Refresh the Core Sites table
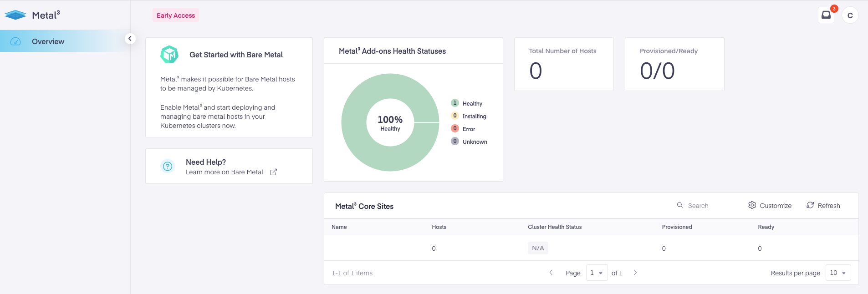 (x=823, y=206)
